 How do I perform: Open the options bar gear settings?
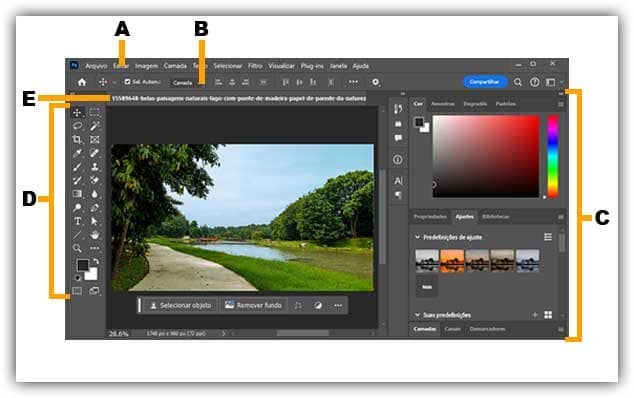pyautogui.click(x=376, y=82)
